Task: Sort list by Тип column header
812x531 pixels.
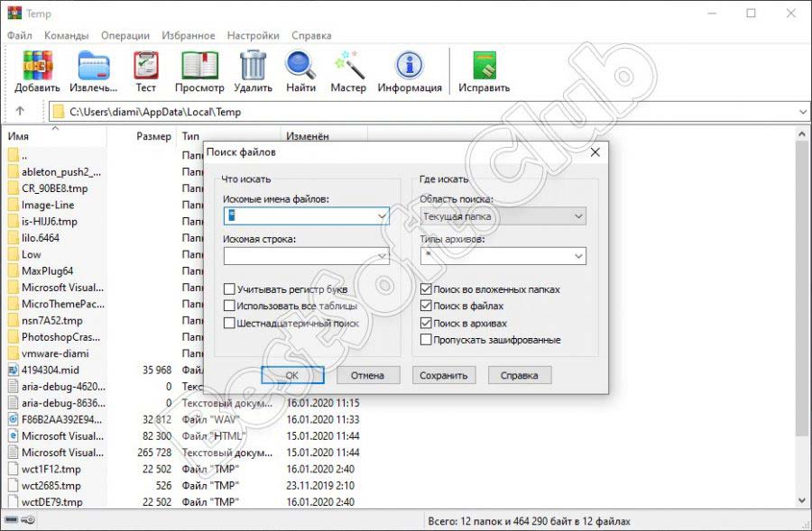Action: click(x=229, y=135)
